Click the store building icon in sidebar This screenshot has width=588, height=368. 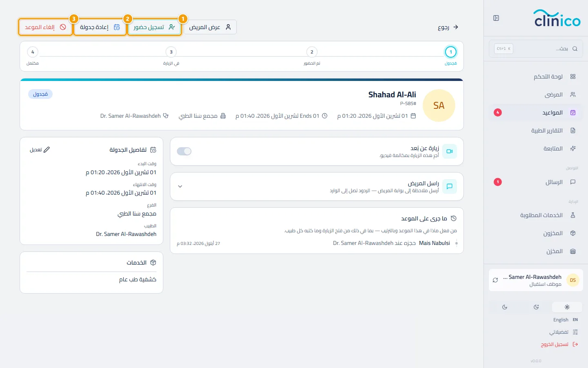[573, 251]
